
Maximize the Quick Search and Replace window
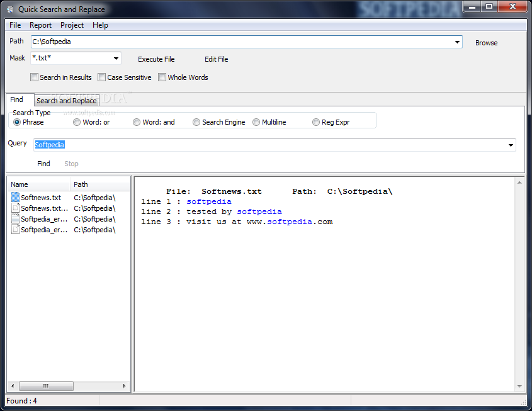tap(489, 7)
